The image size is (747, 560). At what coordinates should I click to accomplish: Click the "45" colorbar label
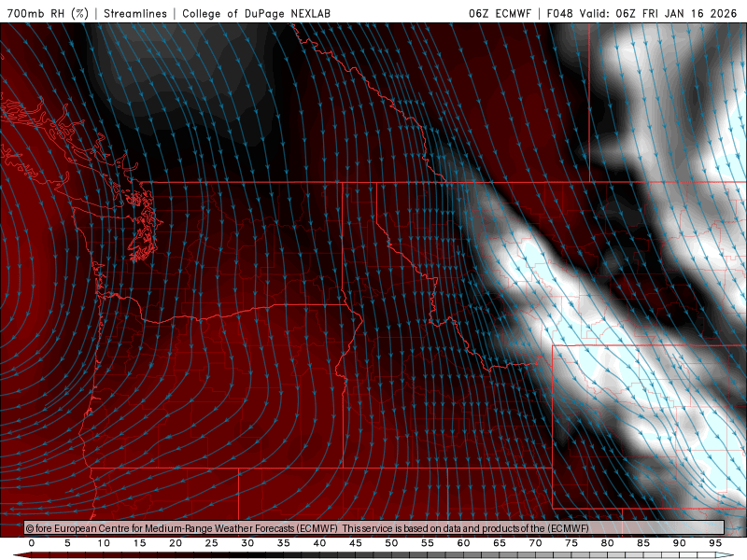pos(356,543)
